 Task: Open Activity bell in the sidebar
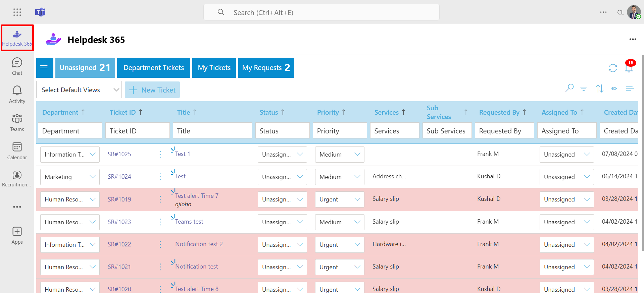point(17,95)
